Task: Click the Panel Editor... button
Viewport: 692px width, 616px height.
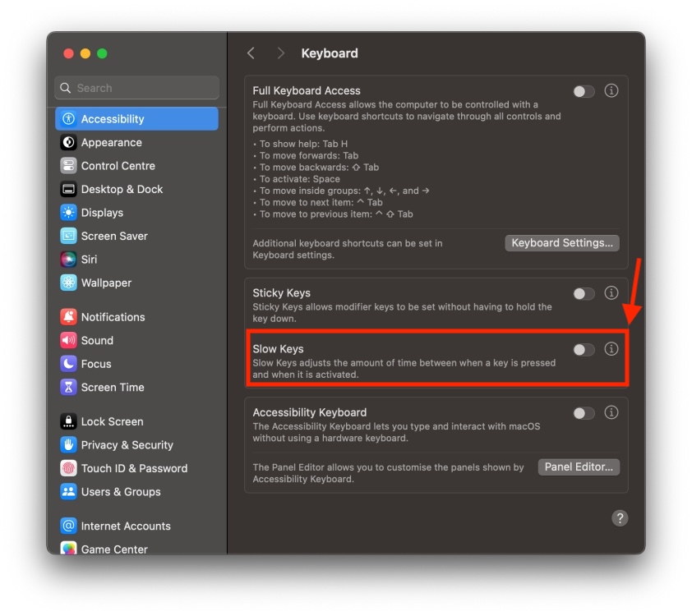Action: pos(579,467)
